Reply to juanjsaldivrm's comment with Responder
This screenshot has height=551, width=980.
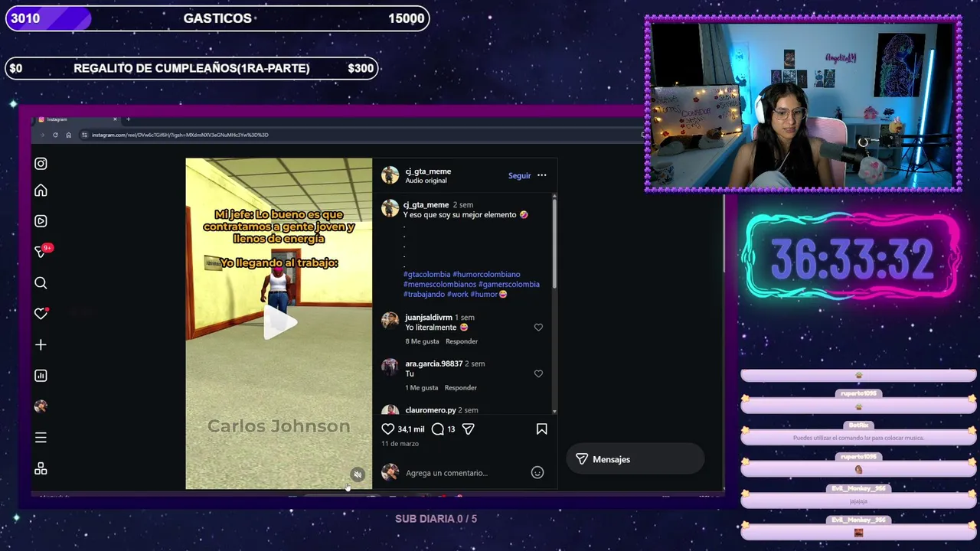click(462, 341)
